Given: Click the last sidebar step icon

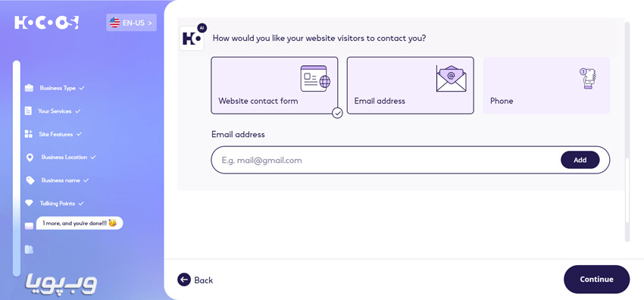Looking at the screenshot, I should [29, 249].
